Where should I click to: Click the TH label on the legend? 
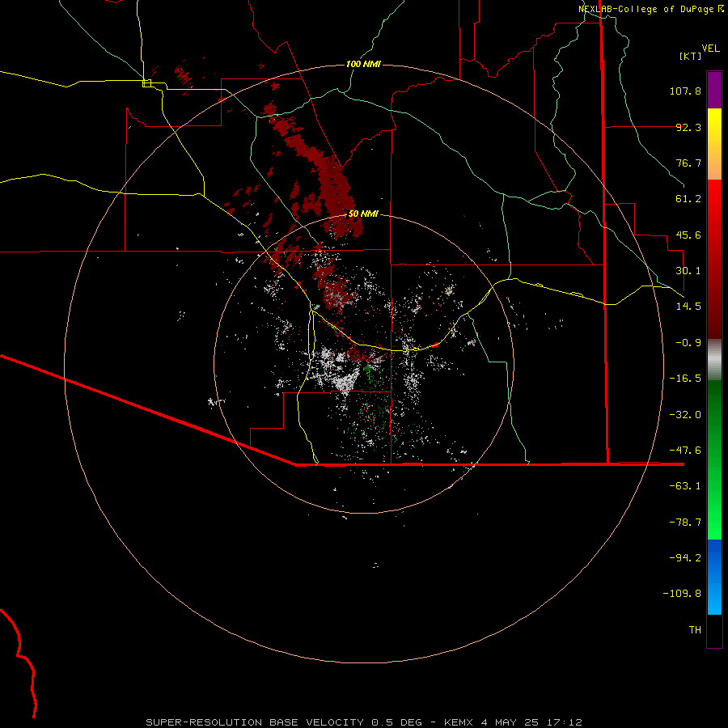point(695,630)
